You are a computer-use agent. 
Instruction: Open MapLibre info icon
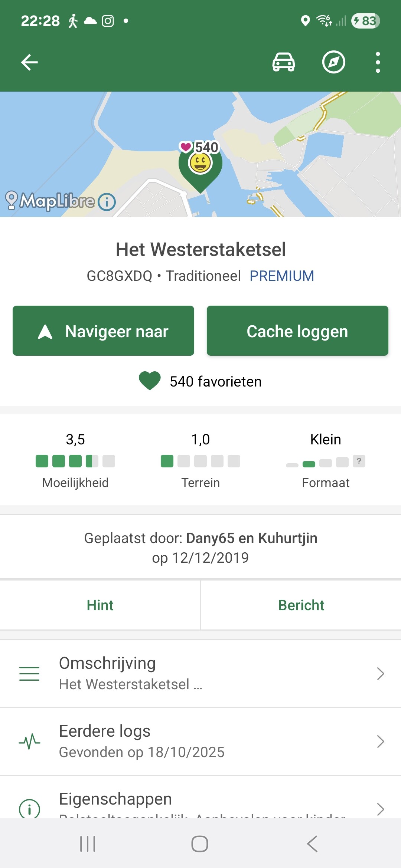click(x=107, y=202)
